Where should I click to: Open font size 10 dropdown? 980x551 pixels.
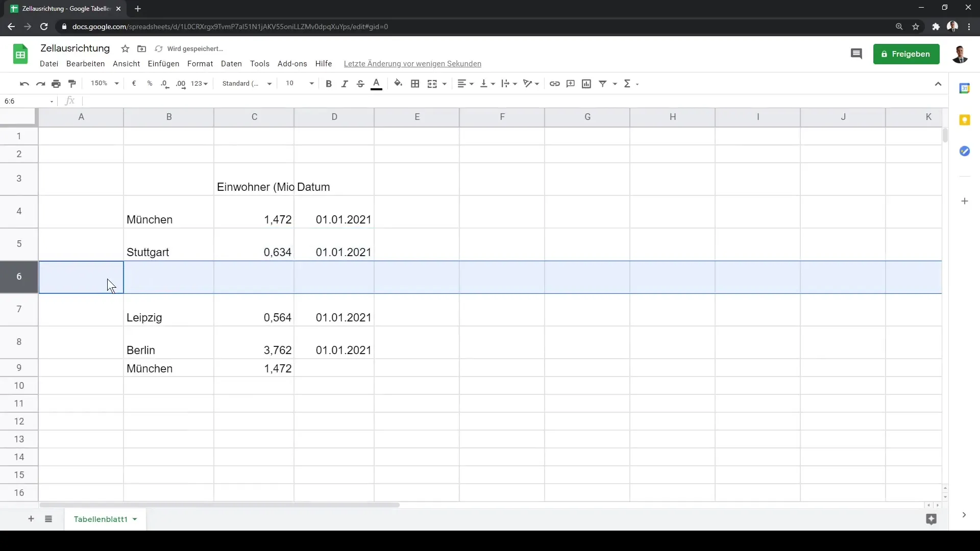pos(300,83)
